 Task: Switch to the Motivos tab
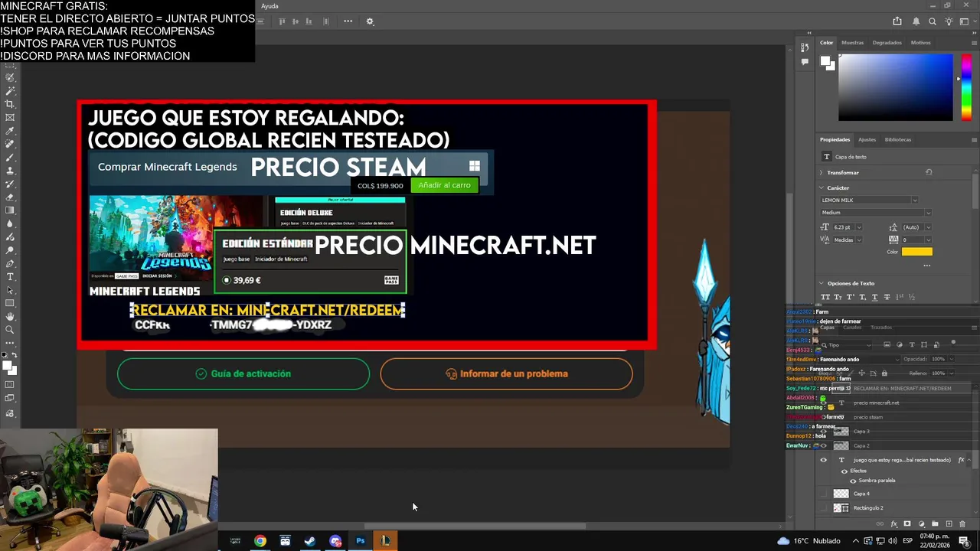[920, 43]
